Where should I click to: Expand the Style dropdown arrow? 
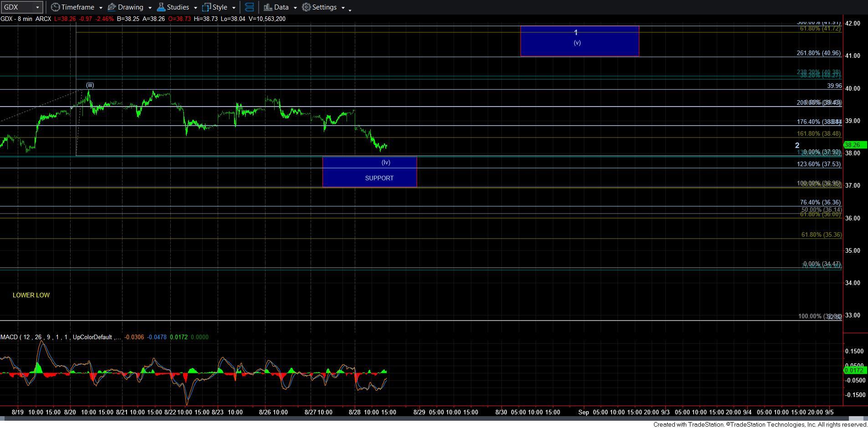[x=234, y=8]
